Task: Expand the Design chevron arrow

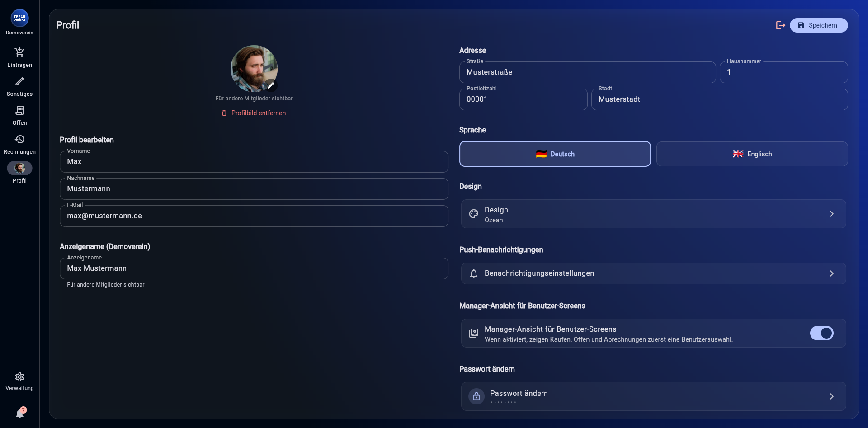Action: pyautogui.click(x=831, y=214)
